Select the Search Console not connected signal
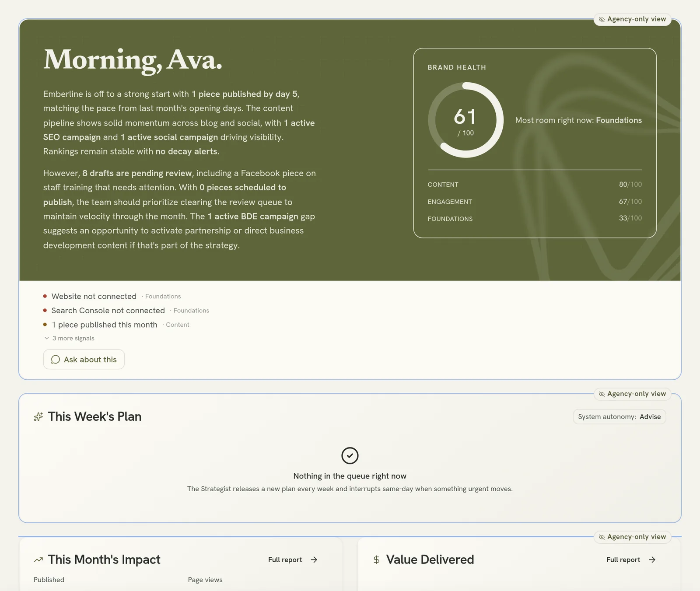The width and height of the screenshot is (700, 591). [126, 311]
